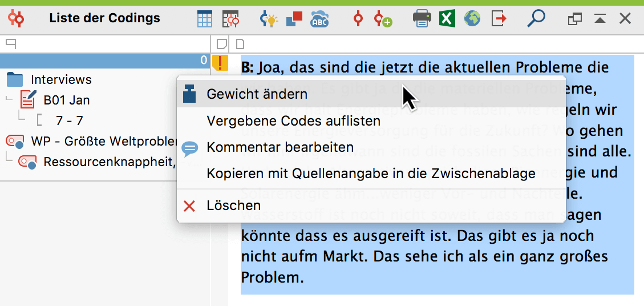Click the memo column header icon

[x=221, y=43]
